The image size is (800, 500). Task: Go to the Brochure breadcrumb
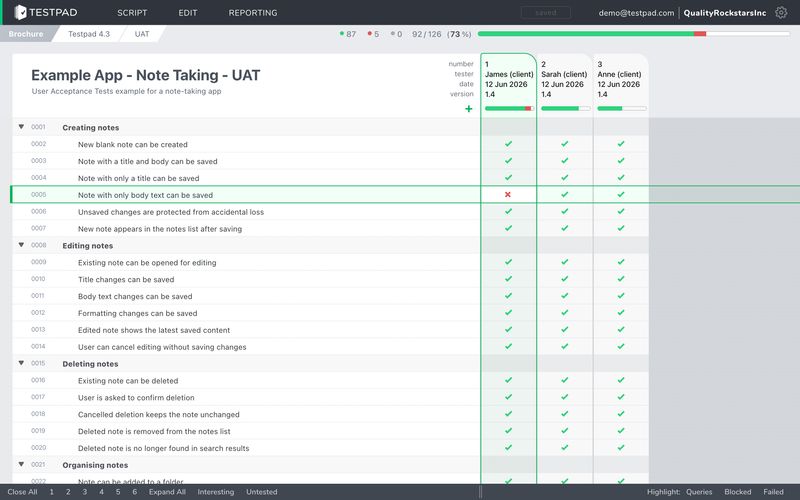click(x=26, y=34)
